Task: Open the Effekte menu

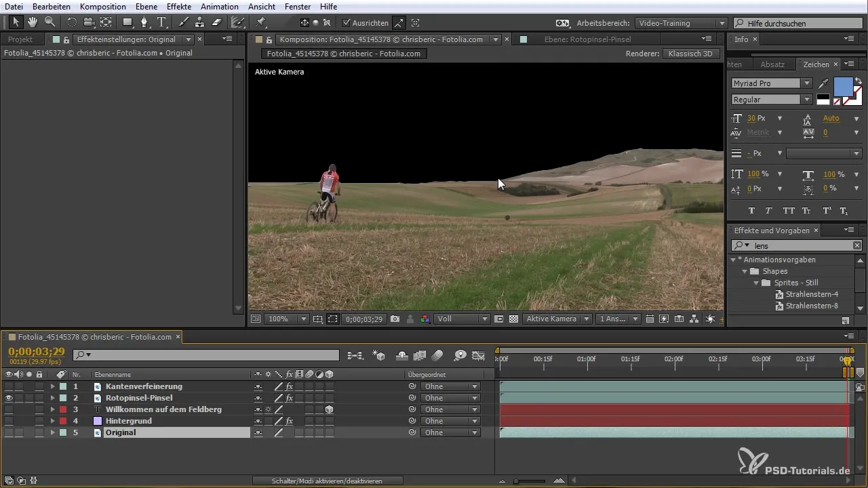Action: (179, 6)
